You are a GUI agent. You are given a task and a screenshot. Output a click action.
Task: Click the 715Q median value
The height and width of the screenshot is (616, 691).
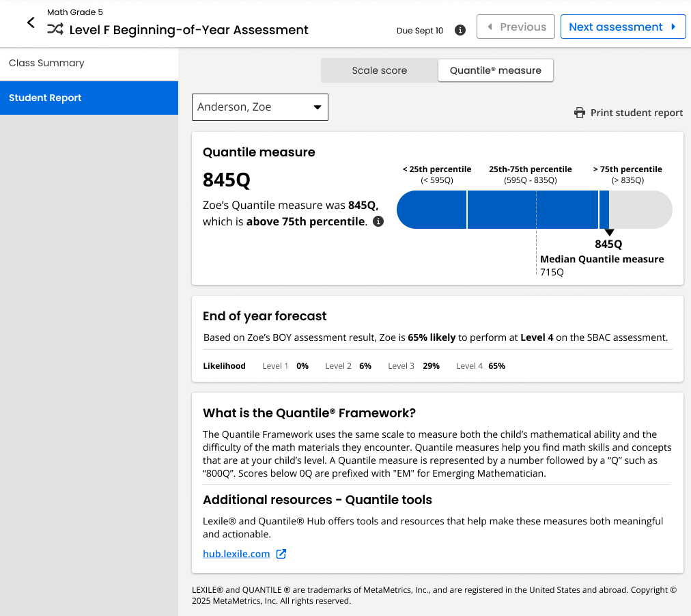[x=552, y=272]
